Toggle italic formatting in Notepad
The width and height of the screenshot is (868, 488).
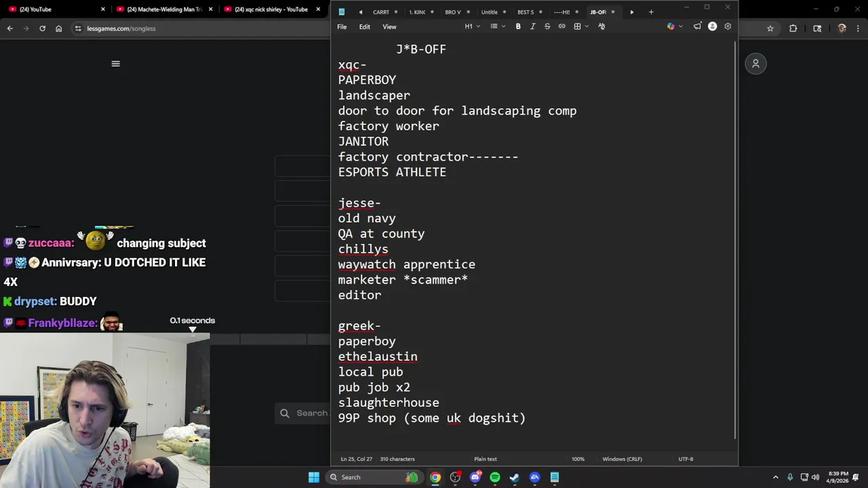click(x=532, y=26)
